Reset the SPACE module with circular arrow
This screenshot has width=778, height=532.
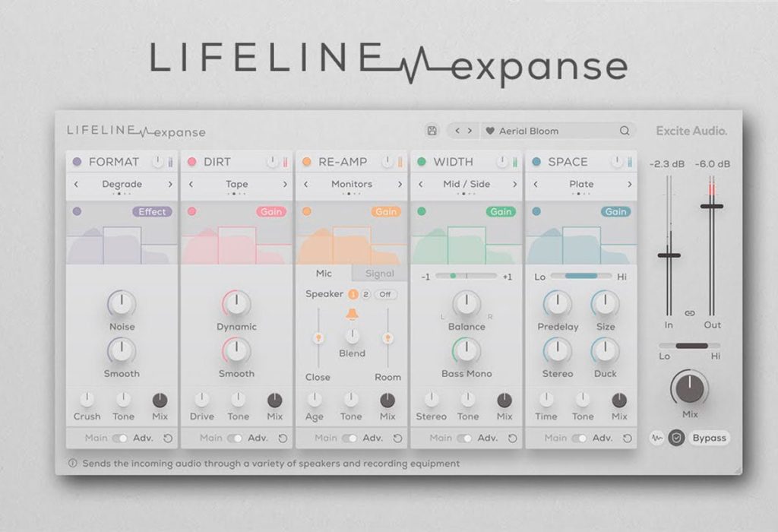coord(627,439)
